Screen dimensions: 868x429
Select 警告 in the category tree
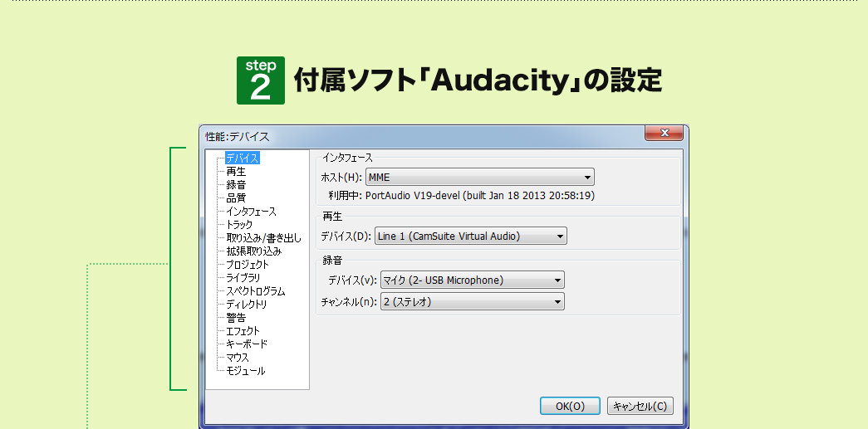(236, 317)
